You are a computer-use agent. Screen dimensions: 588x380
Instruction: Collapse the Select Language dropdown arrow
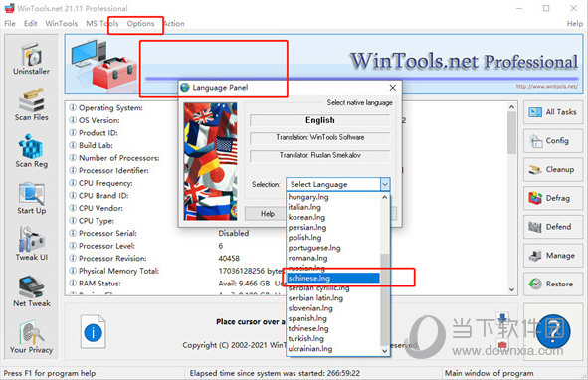[385, 184]
